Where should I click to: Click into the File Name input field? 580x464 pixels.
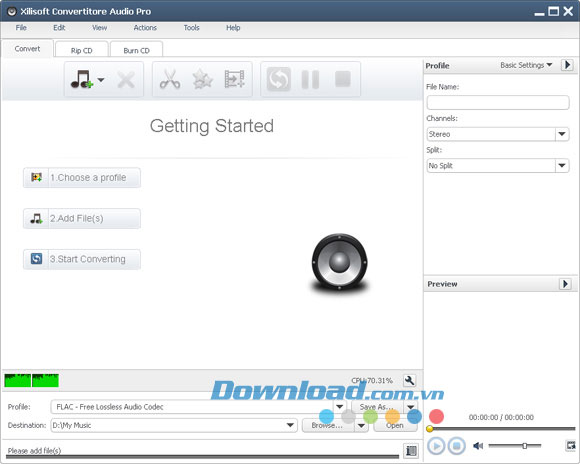(x=498, y=102)
